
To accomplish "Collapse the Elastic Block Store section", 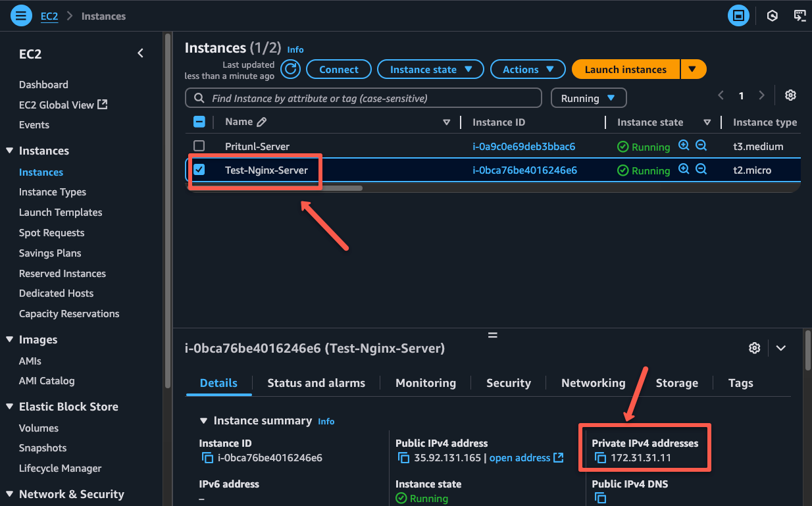I will pyautogui.click(x=9, y=407).
